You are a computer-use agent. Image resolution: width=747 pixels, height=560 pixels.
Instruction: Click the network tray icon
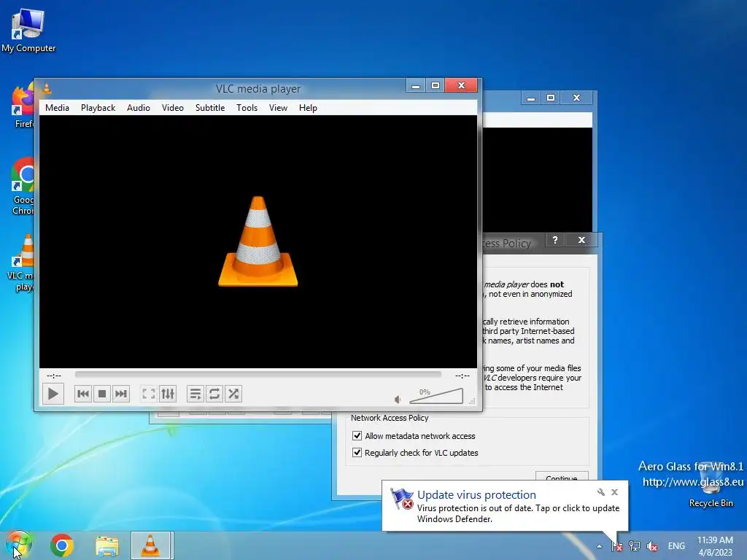tap(634, 546)
